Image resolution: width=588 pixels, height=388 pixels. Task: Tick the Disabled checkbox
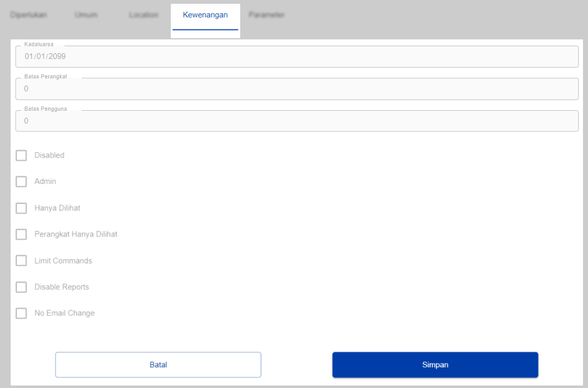[x=21, y=155]
